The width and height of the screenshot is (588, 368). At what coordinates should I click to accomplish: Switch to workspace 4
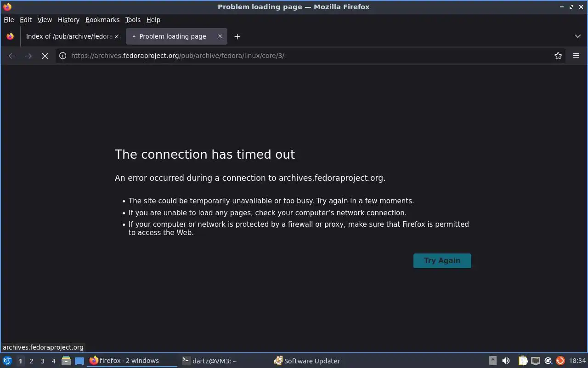click(53, 361)
